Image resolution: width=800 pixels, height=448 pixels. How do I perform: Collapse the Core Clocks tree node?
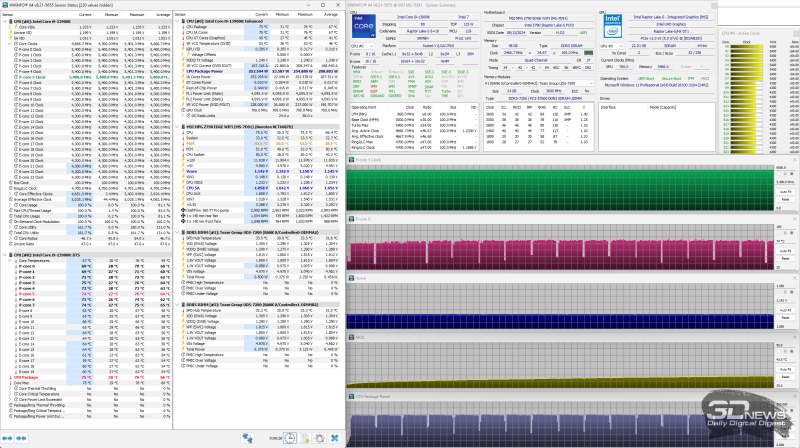[x=10, y=44]
